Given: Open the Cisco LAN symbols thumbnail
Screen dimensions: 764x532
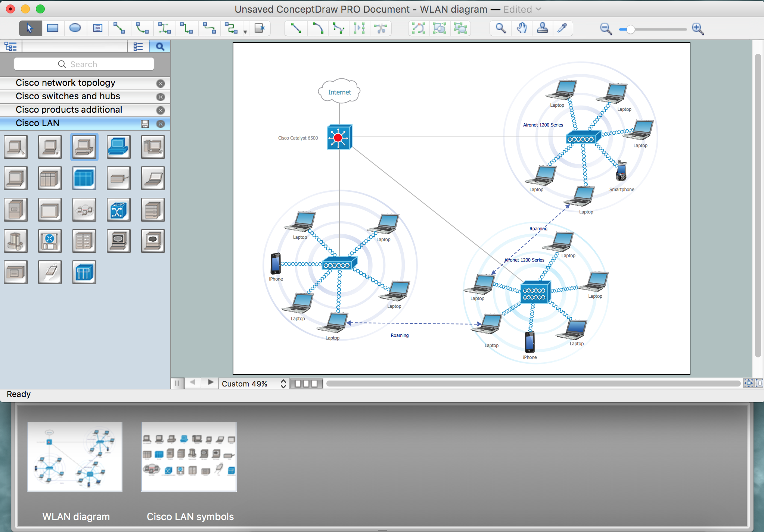Looking at the screenshot, I should point(189,457).
